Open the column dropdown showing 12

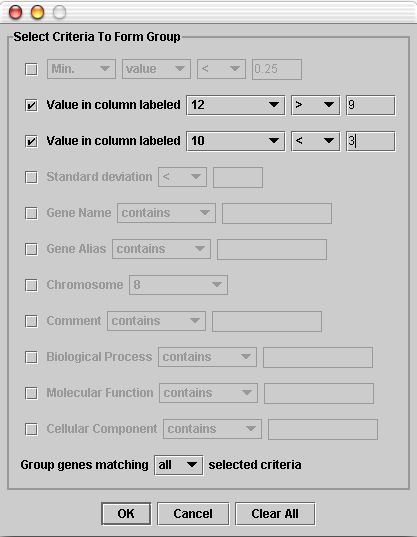[x=236, y=105]
